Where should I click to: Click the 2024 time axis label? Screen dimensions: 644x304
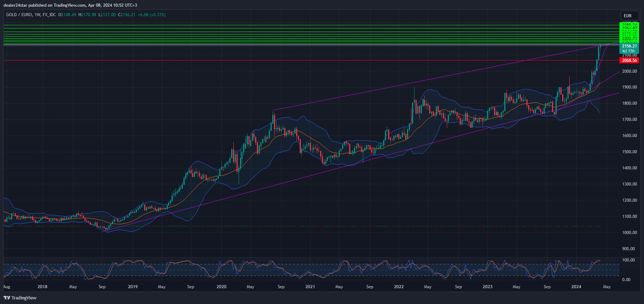click(x=576, y=287)
